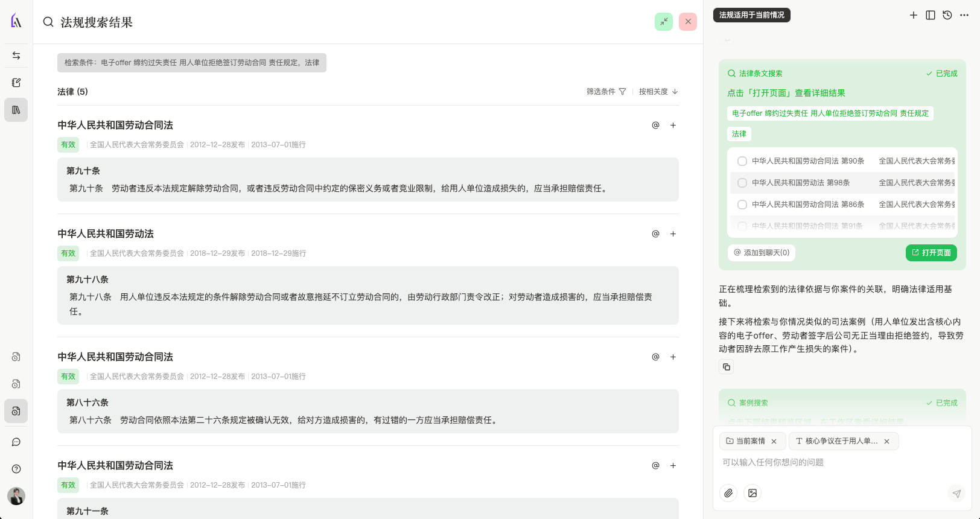
Task: Open the edit note icon in sidebar
Action: 16,83
